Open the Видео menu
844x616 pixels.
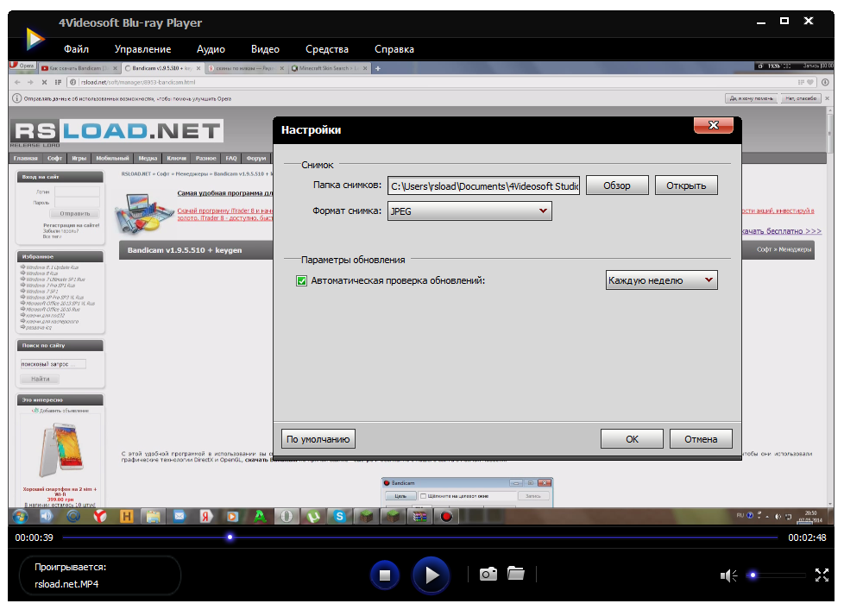pyautogui.click(x=265, y=49)
